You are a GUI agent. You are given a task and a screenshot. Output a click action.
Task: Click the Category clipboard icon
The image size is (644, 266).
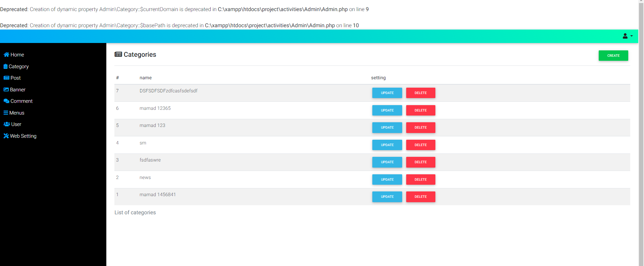point(5,66)
